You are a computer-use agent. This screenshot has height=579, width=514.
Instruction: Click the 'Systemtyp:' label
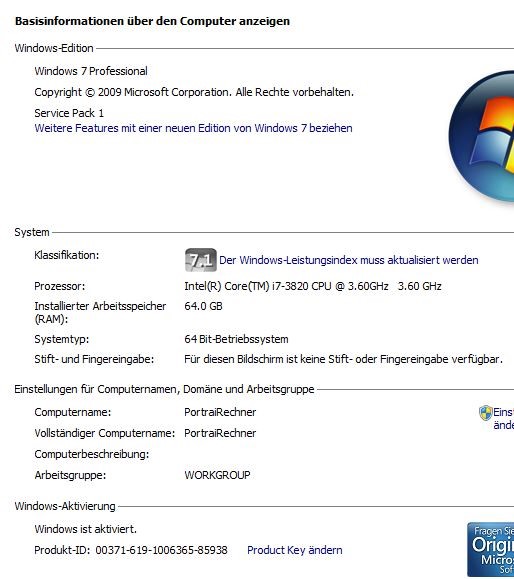(62, 339)
